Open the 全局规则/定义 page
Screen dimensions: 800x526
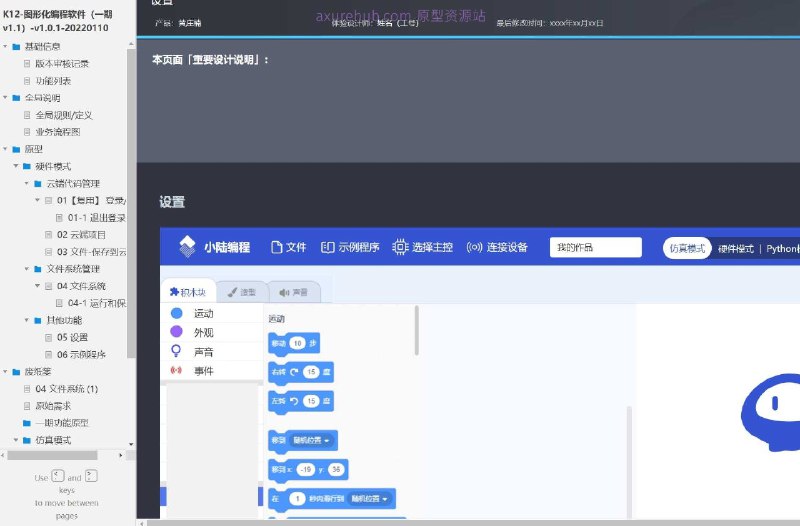click(64, 115)
